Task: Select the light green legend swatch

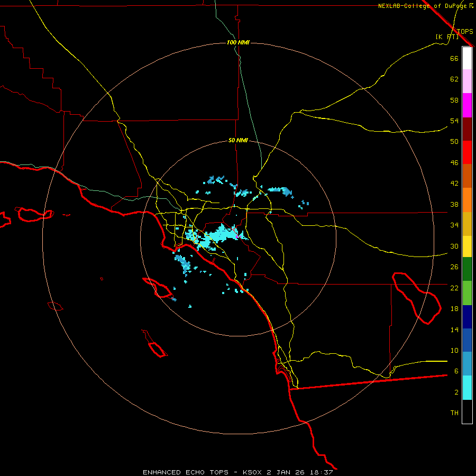Action: tap(467, 293)
